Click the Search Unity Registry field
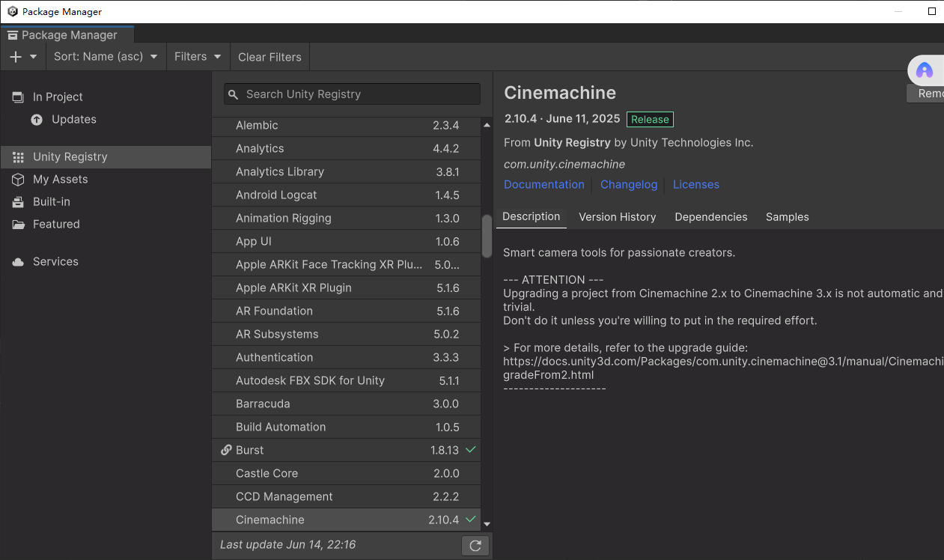Screen dimensions: 944x560 tap(352, 94)
